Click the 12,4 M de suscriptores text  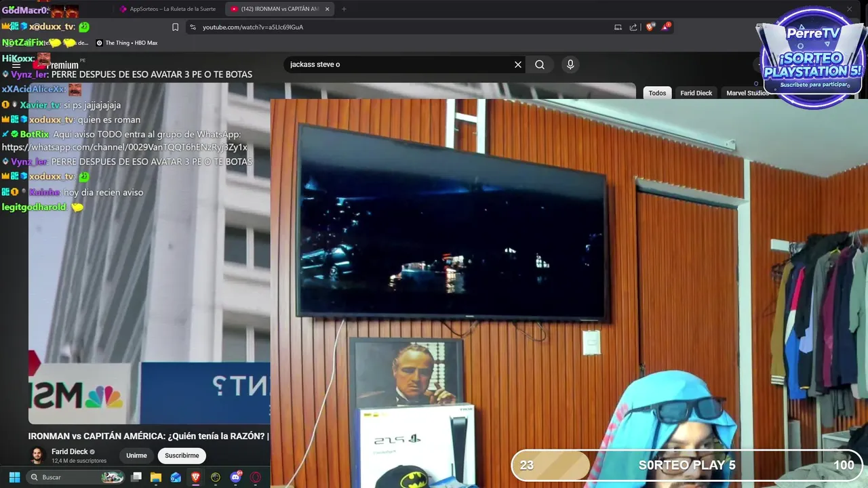tap(79, 461)
